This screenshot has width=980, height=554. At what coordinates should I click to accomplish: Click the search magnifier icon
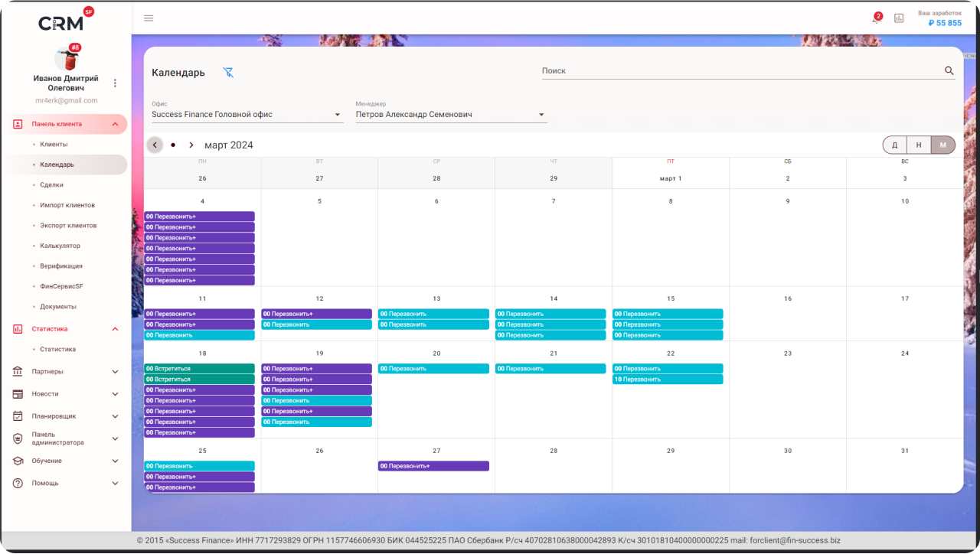pos(949,71)
